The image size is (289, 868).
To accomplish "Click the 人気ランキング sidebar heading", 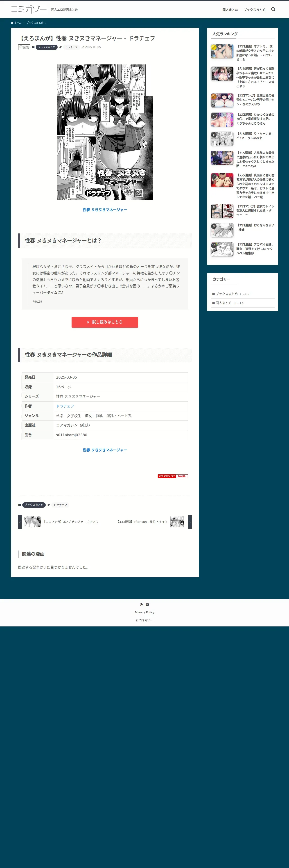I will (225, 34).
